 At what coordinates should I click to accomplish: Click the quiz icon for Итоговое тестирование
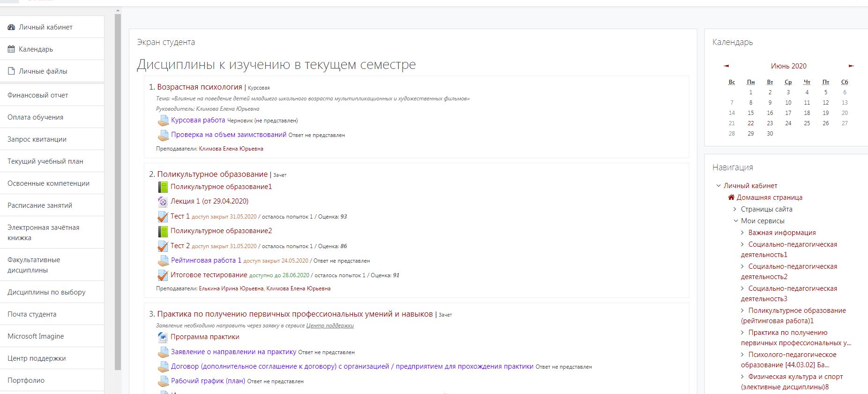(x=163, y=275)
